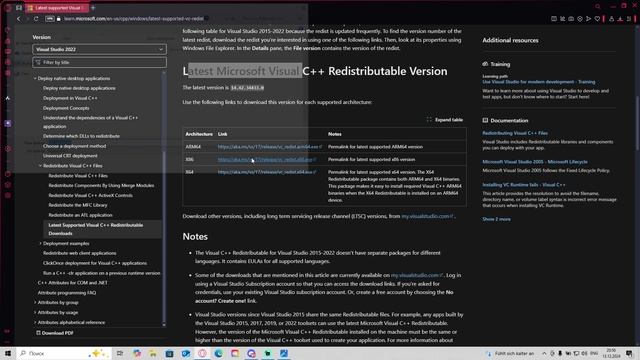
Task: Click the Expand table button
Action: pyautogui.click(x=445, y=120)
